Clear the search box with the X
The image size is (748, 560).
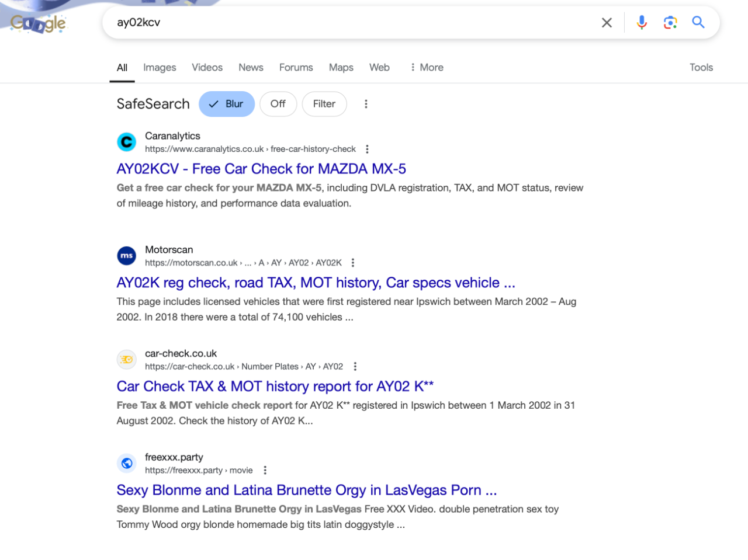coord(607,23)
